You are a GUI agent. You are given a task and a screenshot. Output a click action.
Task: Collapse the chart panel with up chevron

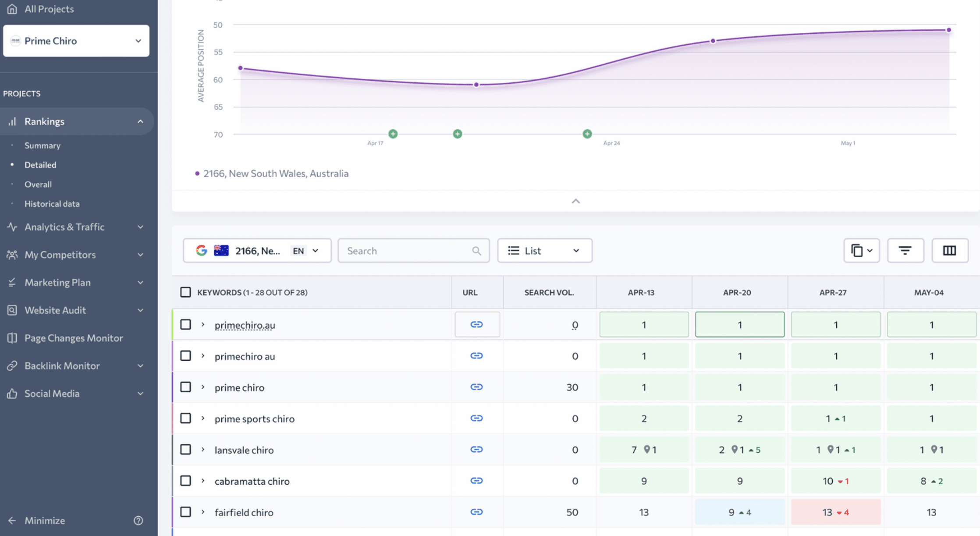tap(576, 201)
